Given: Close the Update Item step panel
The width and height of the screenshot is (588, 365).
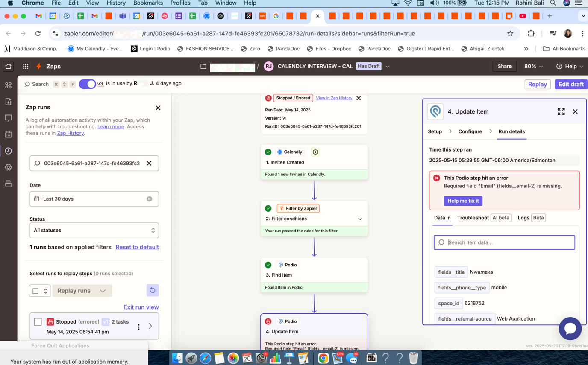Looking at the screenshot, I should tap(575, 111).
